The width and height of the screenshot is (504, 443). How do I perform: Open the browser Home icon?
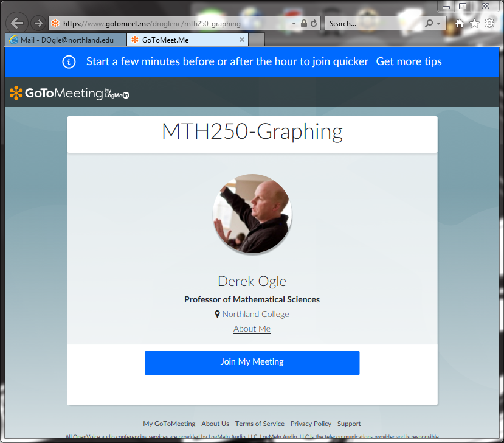pos(460,23)
